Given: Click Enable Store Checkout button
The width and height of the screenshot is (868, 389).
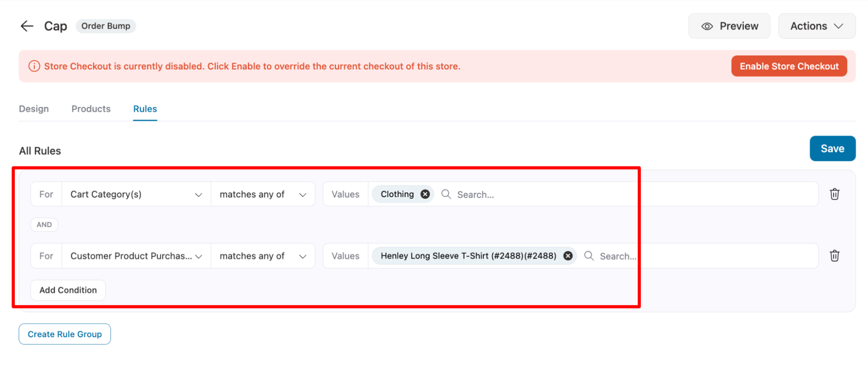Looking at the screenshot, I should click(789, 66).
